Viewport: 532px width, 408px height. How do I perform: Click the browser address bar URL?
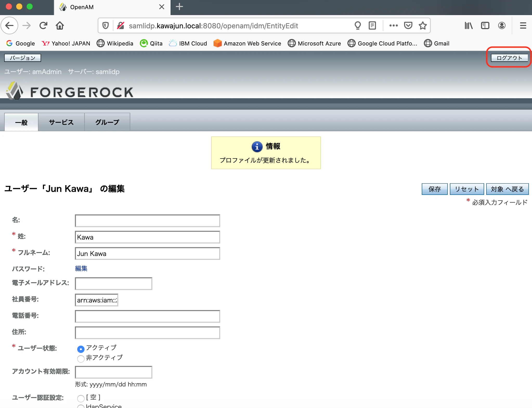213,26
